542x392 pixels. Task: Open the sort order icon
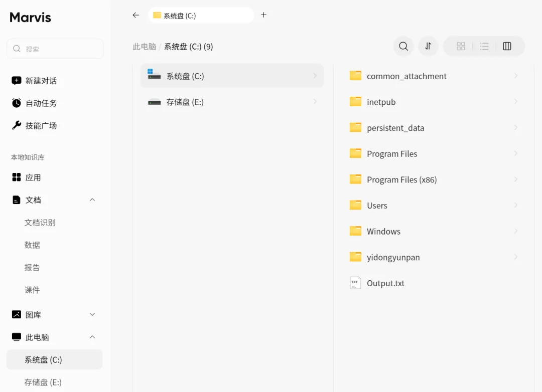coord(428,46)
